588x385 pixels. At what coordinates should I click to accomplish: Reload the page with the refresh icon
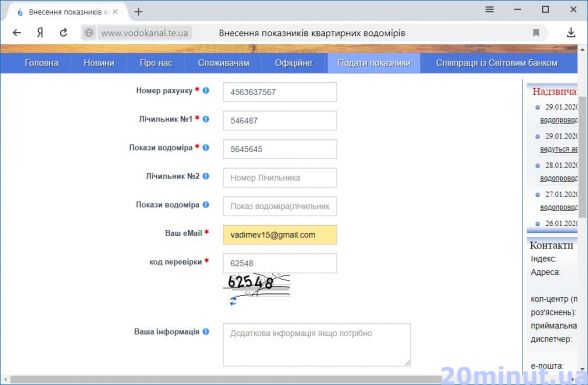pos(63,33)
